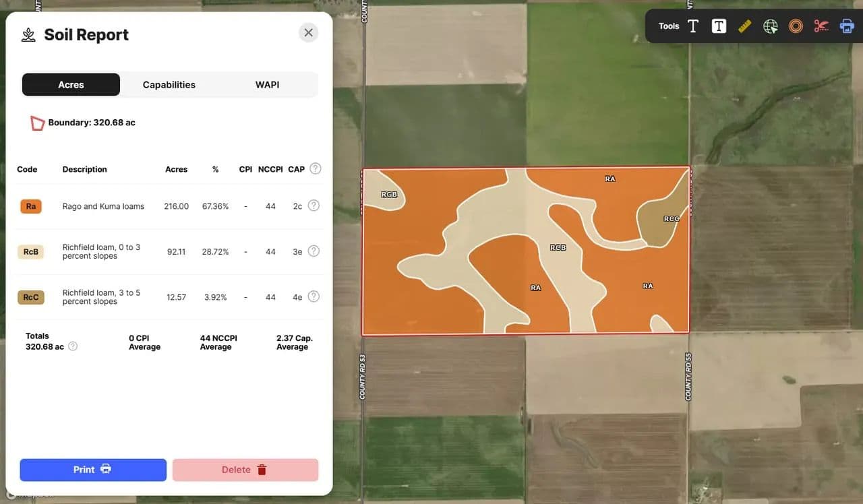Click the Delete report button
Image resolution: width=863 pixels, height=504 pixels.
point(245,470)
